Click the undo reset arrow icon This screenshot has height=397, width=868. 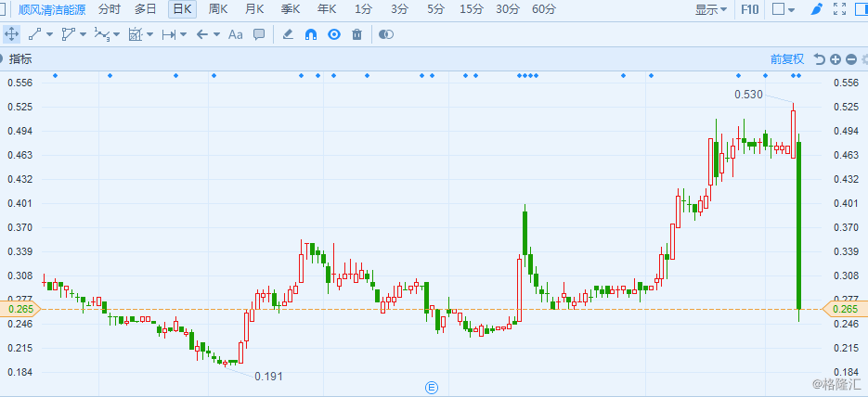(819, 59)
